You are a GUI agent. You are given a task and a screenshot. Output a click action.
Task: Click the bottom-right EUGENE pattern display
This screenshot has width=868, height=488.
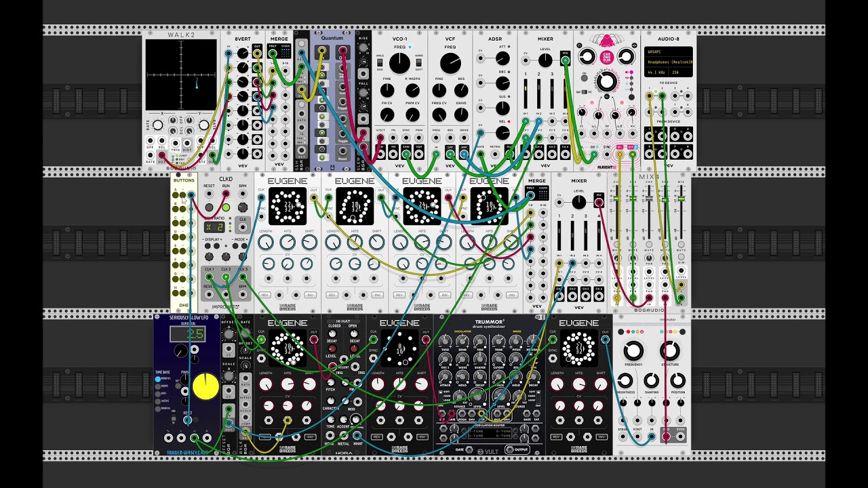pos(578,348)
